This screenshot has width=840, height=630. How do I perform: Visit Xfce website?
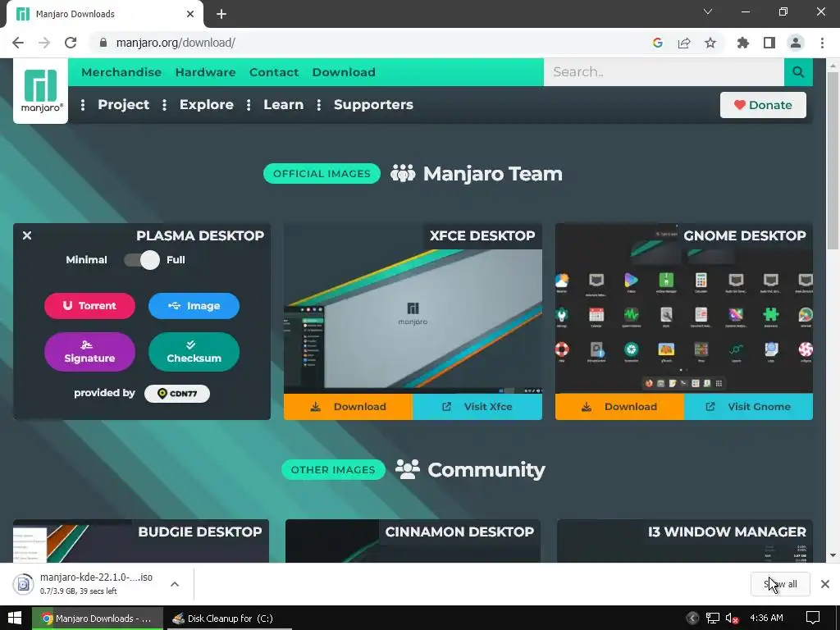tap(477, 407)
